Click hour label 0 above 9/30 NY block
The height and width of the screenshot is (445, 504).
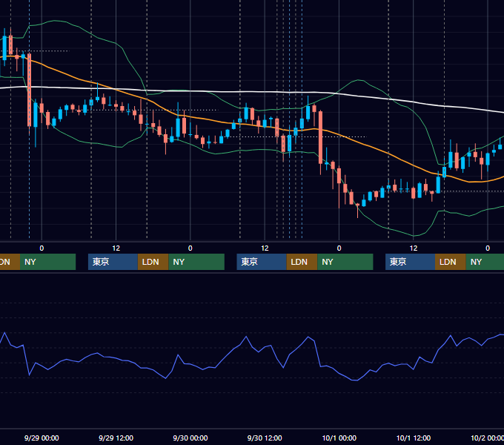click(190, 248)
